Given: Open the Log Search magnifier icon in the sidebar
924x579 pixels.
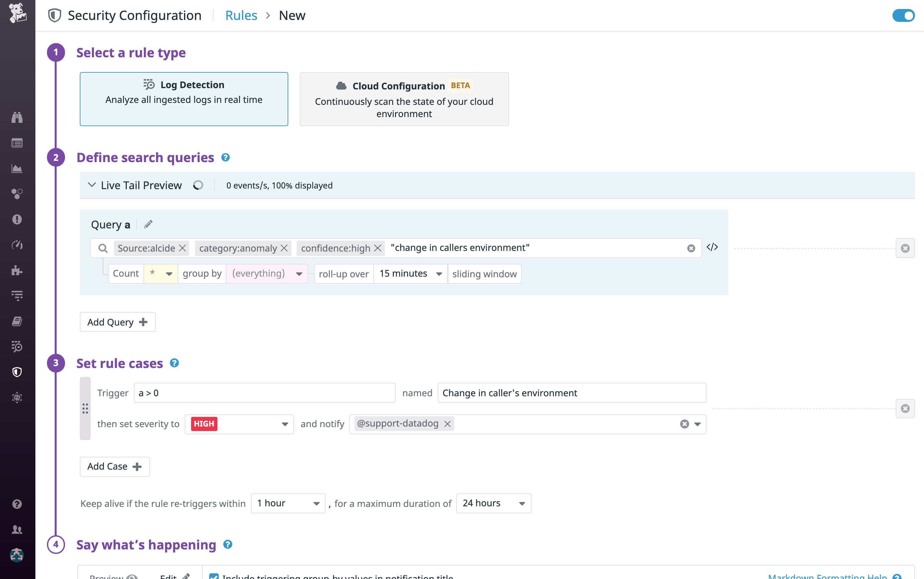Looking at the screenshot, I should [x=17, y=346].
